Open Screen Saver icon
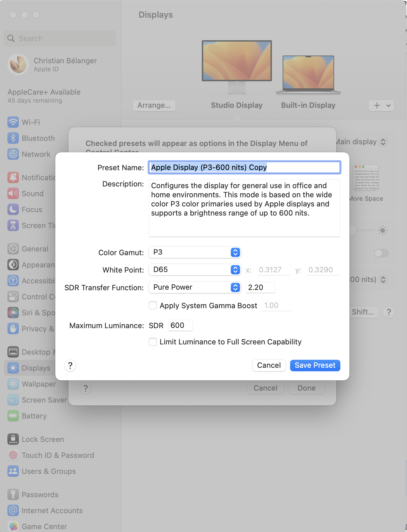This screenshot has width=407, height=532. [x=13, y=400]
